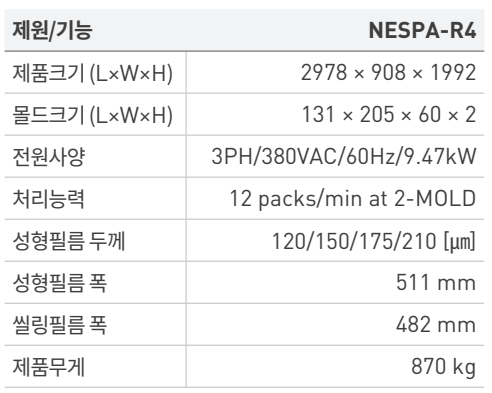Select the 12 packs/min at 2-MOLD text
The image size is (492, 393).
pos(353,199)
